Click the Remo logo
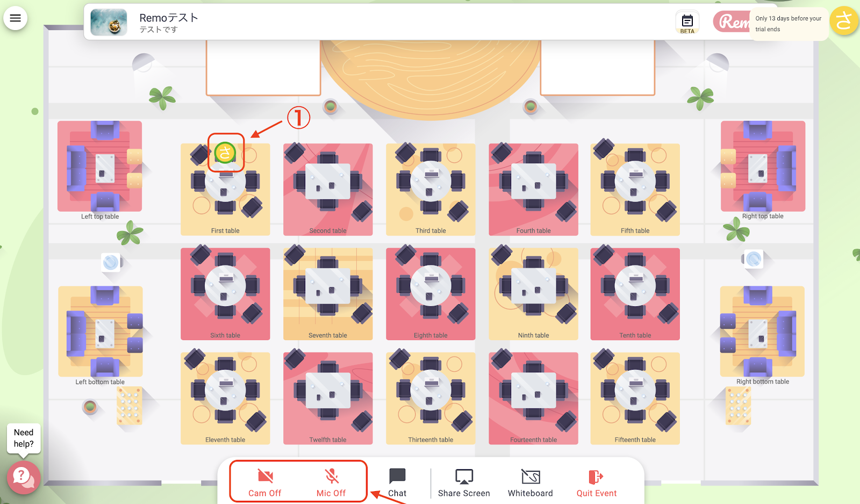Screen dimensions: 860x504 pyautogui.click(x=732, y=22)
